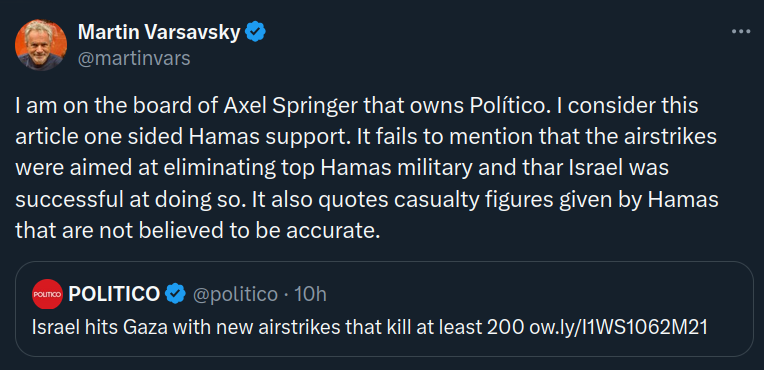This screenshot has height=370, width=764.
Task: Open POLITICO display name in quoted tweet
Action: [114, 294]
